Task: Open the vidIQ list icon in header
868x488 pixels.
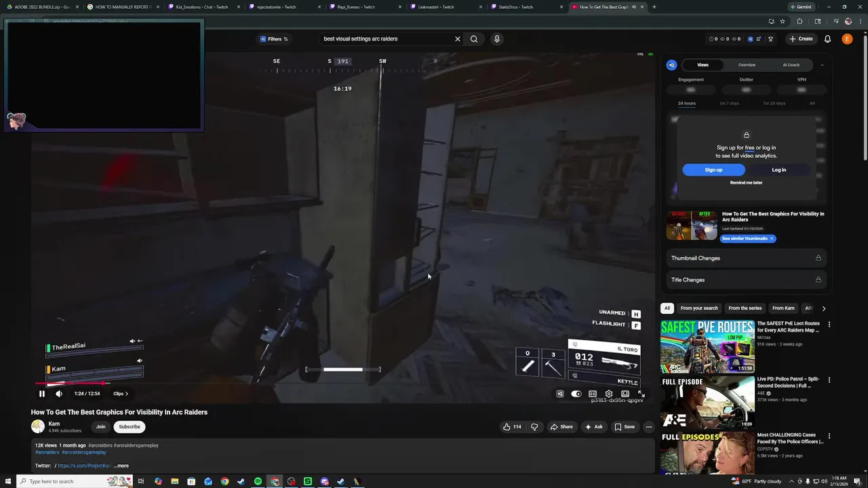Action: click(x=759, y=39)
